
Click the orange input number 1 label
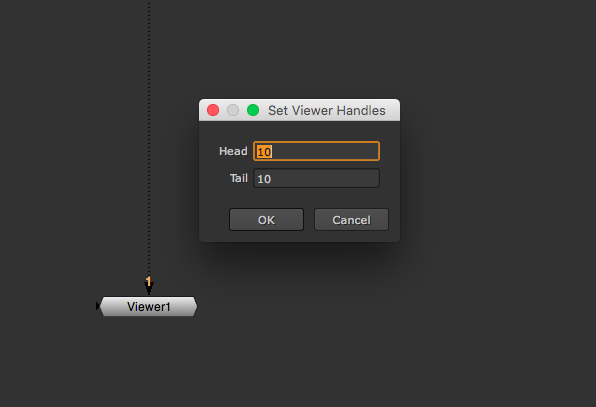(x=148, y=281)
